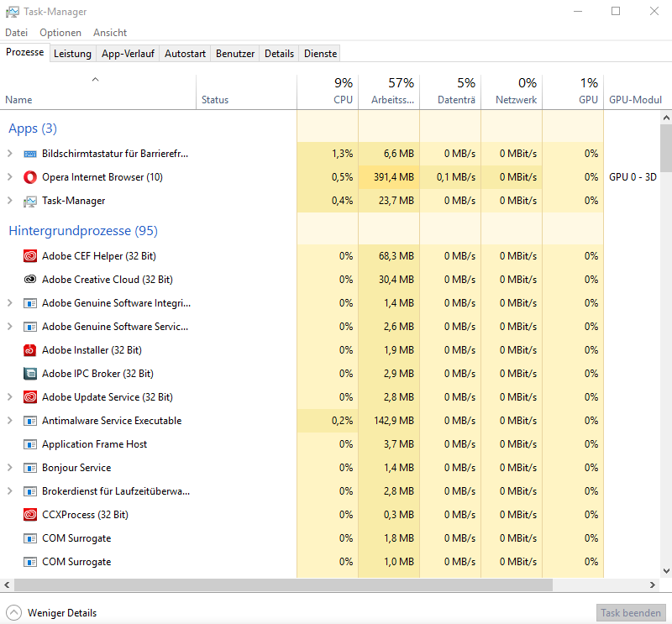Viewport: 672px width, 624px height.
Task: Click Weniger Details link
Action: 62,613
